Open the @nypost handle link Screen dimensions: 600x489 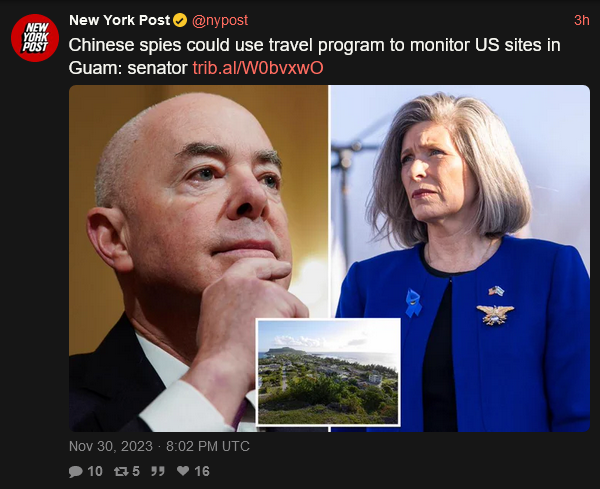[x=220, y=20]
